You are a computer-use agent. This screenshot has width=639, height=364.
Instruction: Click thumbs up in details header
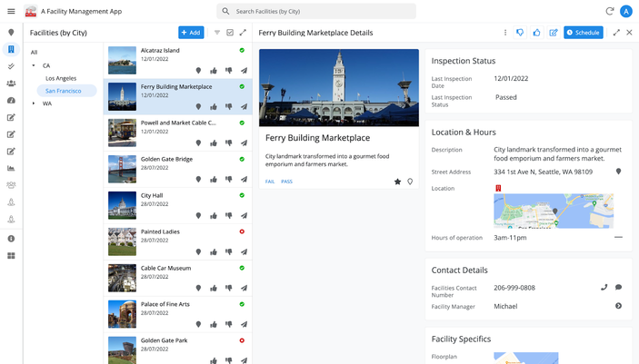tap(536, 33)
